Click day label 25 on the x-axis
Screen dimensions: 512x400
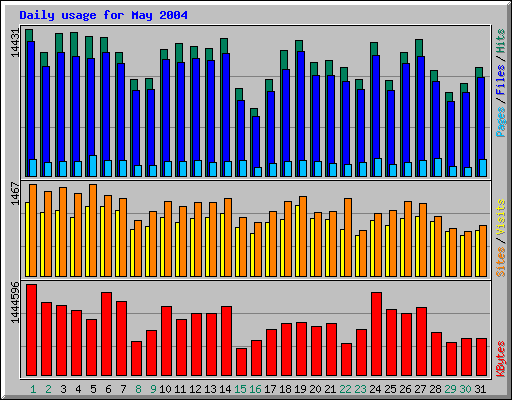(390, 389)
